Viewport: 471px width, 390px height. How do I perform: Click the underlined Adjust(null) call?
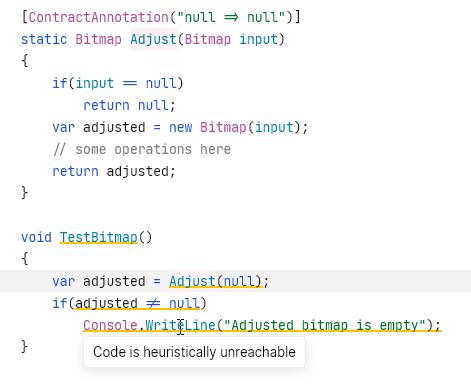pyautogui.click(x=215, y=281)
